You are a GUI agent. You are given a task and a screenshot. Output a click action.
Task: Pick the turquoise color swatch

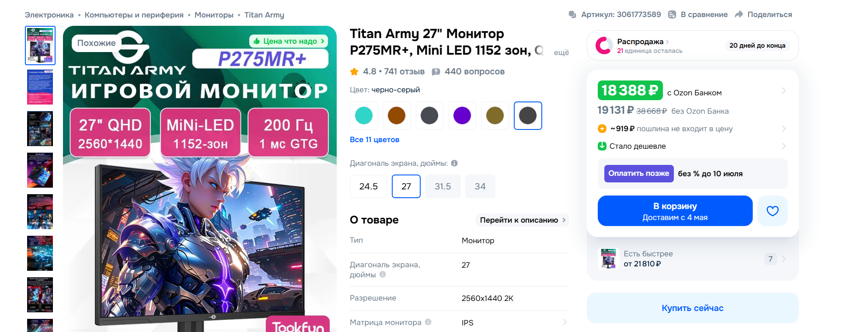(x=364, y=115)
